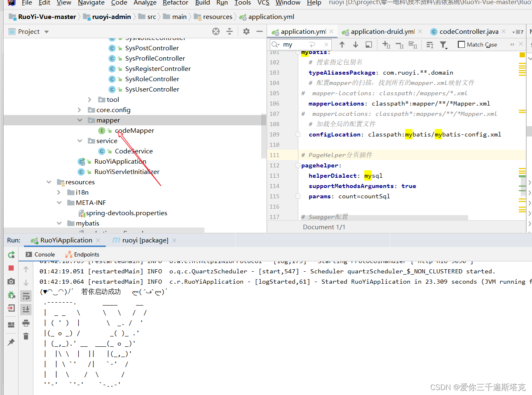Stop the running application

click(x=11, y=268)
